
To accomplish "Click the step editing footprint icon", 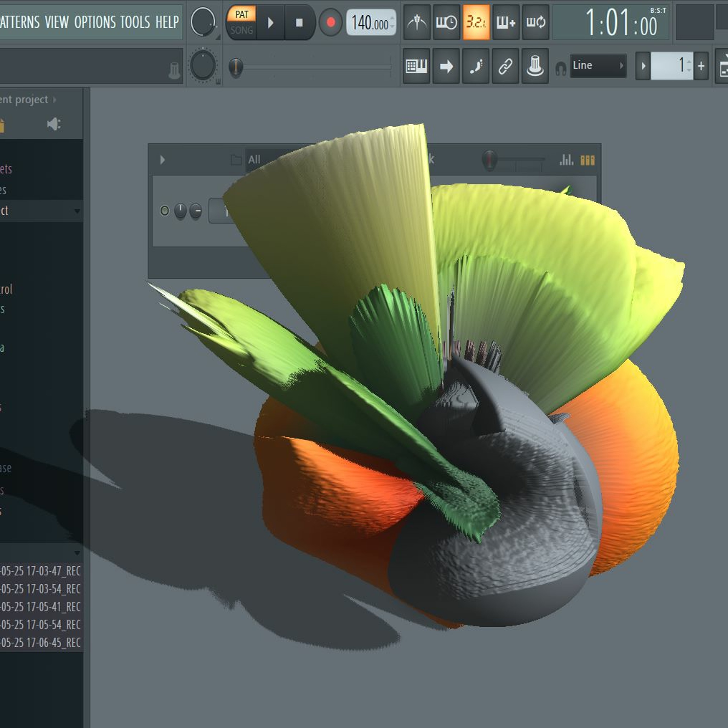I will point(476,66).
